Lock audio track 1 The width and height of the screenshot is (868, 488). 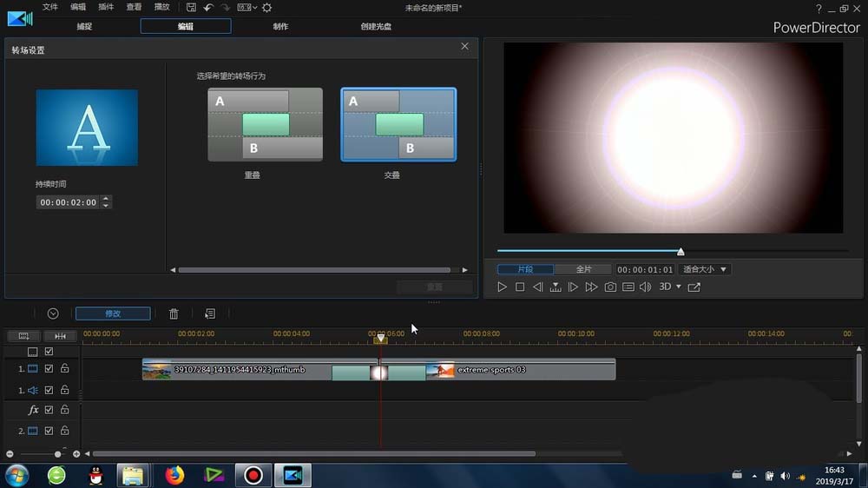point(64,390)
